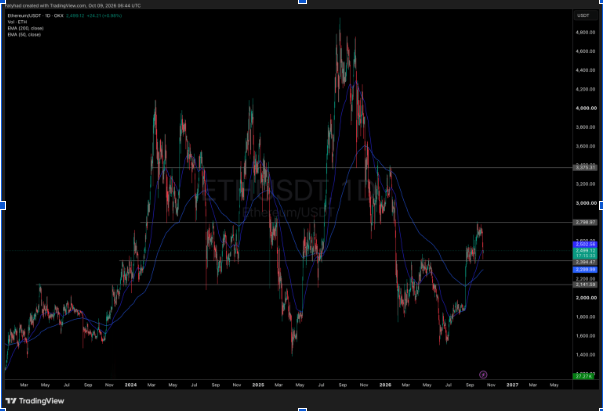The image size is (603, 411).
Task: Click the 3,375.31 horizontal line price label
Action: click(x=585, y=167)
